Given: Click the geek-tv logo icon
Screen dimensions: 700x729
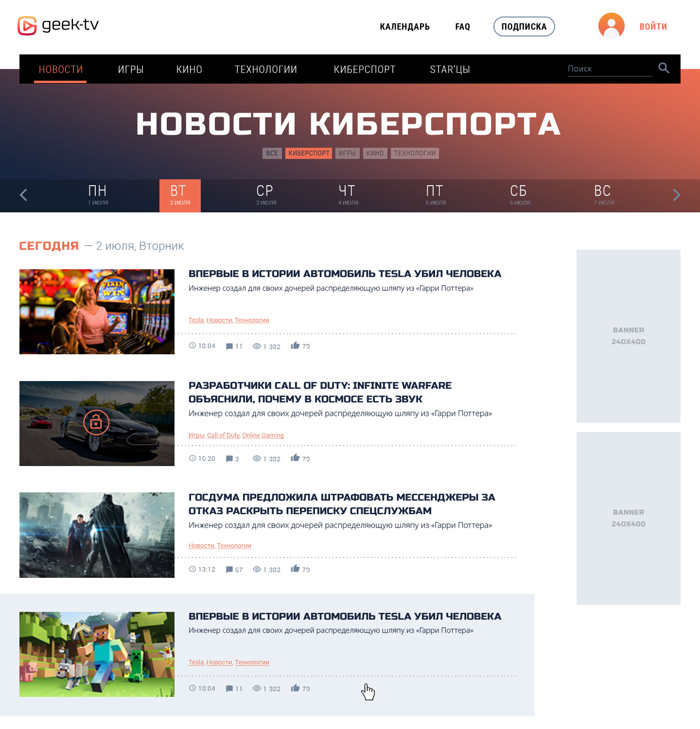Looking at the screenshot, I should 28,25.
